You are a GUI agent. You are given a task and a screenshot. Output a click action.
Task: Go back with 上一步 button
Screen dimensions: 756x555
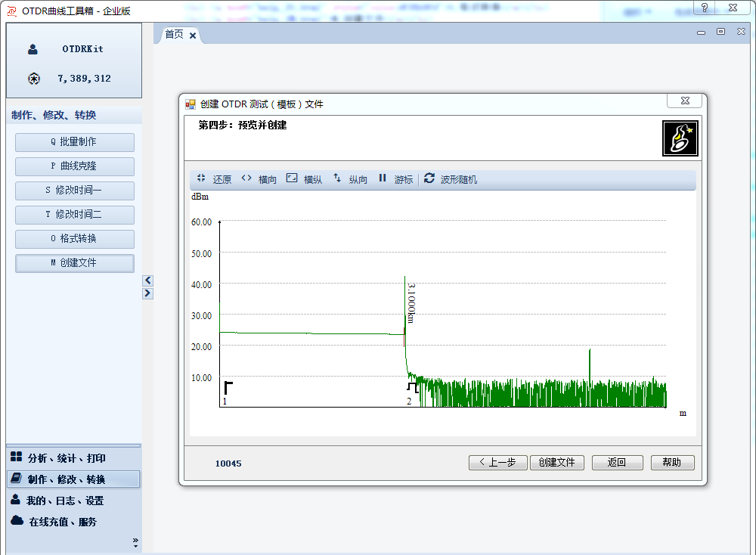tap(497, 463)
